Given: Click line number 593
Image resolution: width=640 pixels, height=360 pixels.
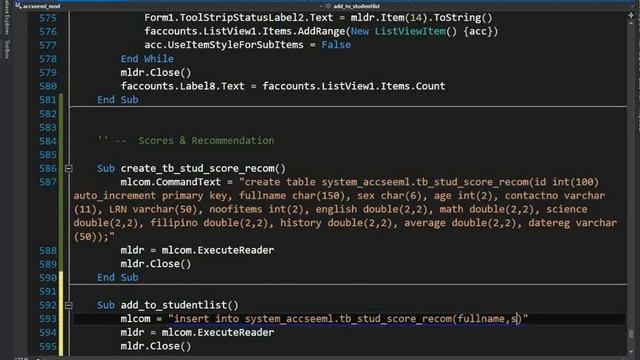Looking at the screenshot, I should pyautogui.click(x=48, y=319).
